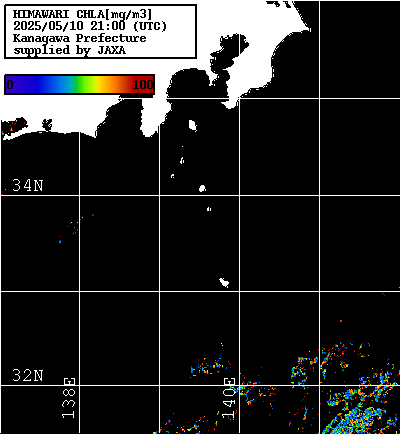Select Izu Oshima island south of Sagami Bay
Viewport: 400px width, 434px height.
(193, 125)
